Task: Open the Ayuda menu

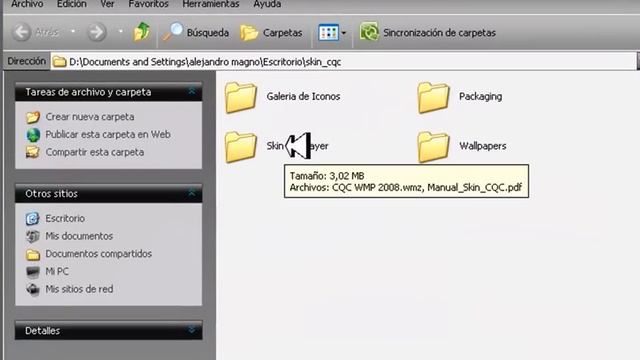Action: pos(267,4)
